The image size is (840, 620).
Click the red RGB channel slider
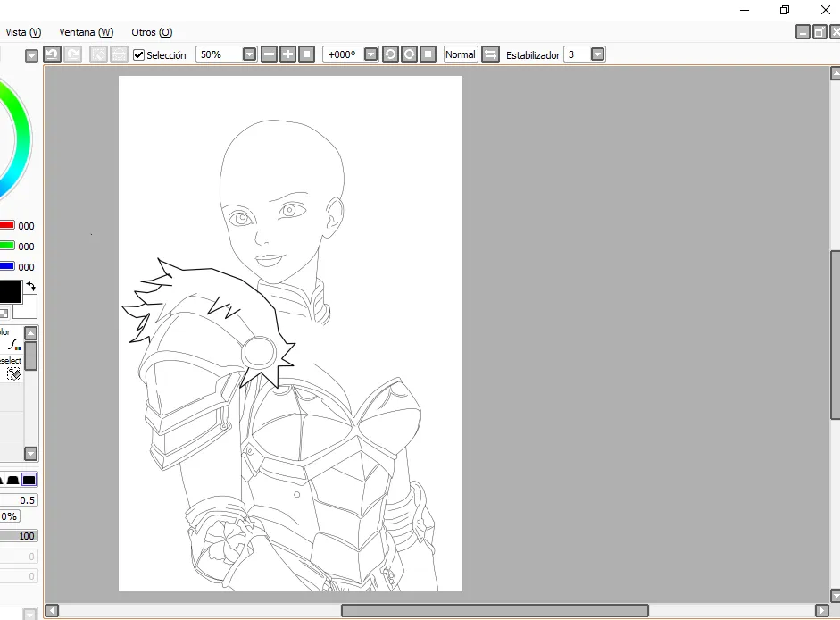coord(7,225)
